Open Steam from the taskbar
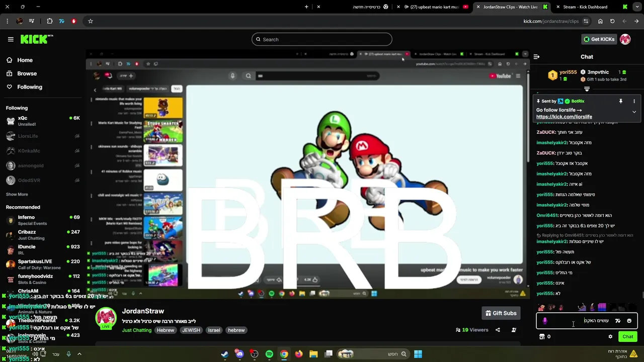This screenshot has height=362, width=644. click(x=225, y=354)
